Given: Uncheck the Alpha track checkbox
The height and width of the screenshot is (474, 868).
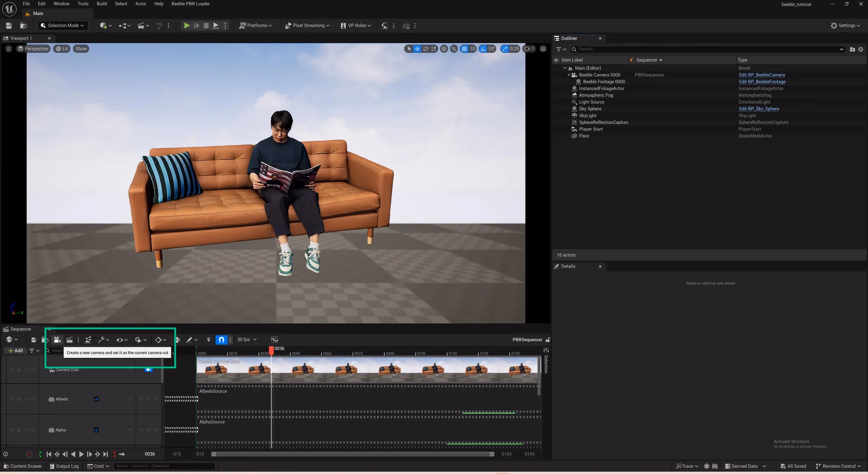Looking at the screenshot, I should pos(97,430).
